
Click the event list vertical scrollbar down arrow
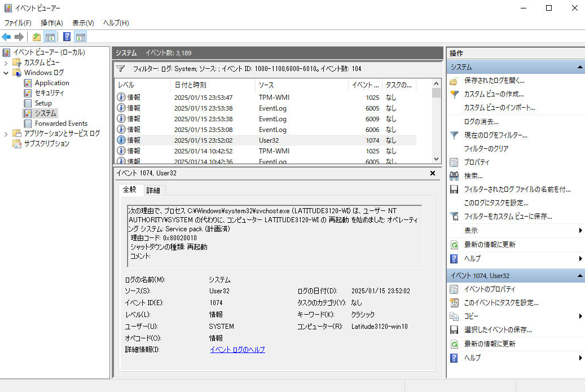click(436, 160)
